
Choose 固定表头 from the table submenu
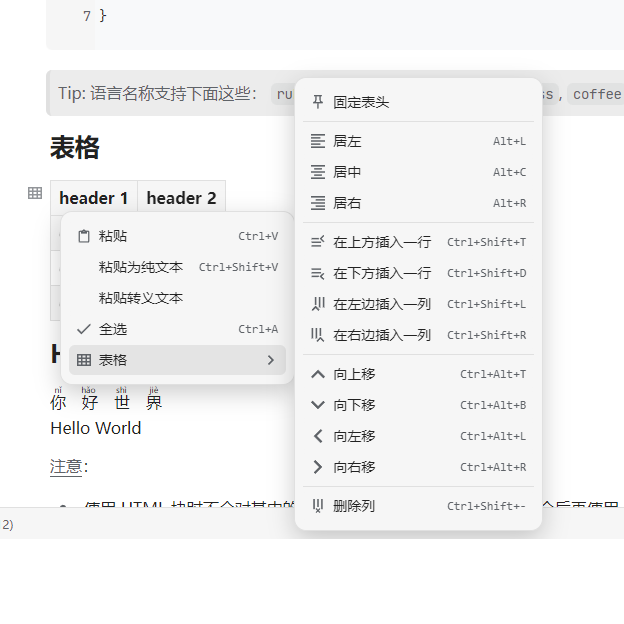pos(418,102)
